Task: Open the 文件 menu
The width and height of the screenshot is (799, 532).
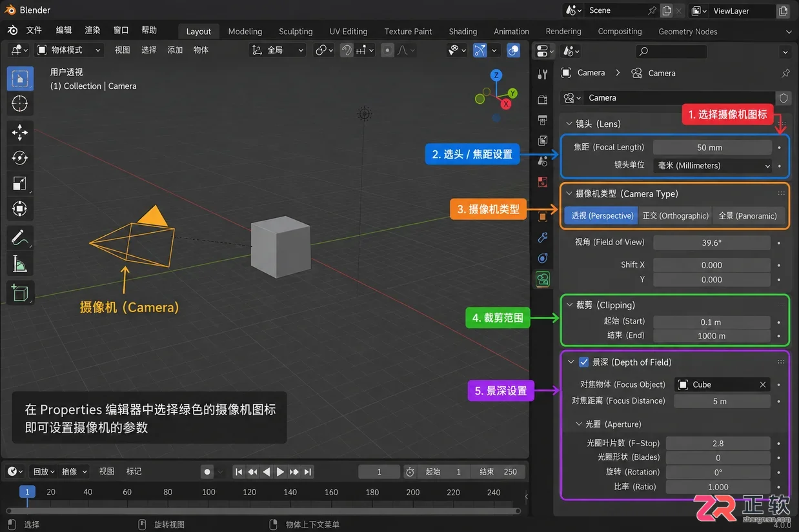Action: point(34,30)
